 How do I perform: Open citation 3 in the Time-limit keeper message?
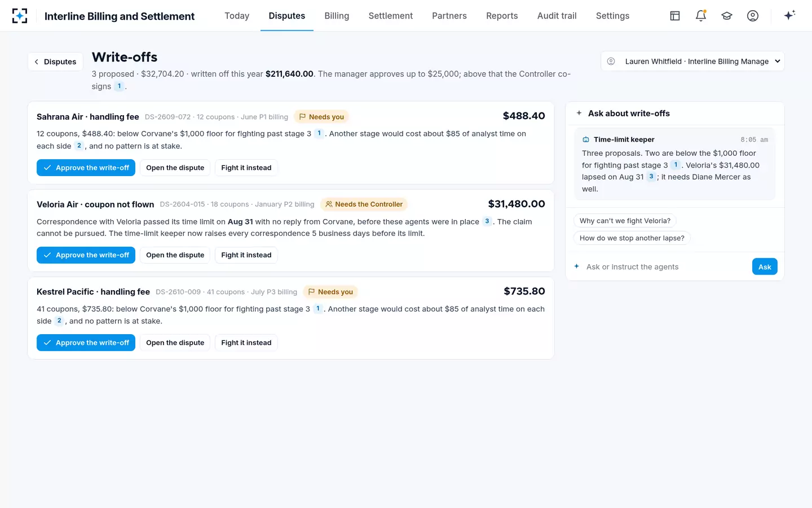coord(651,177)
